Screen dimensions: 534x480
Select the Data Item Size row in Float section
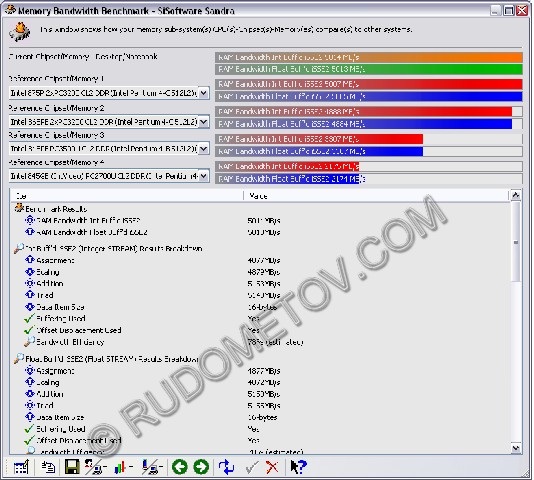60,417
